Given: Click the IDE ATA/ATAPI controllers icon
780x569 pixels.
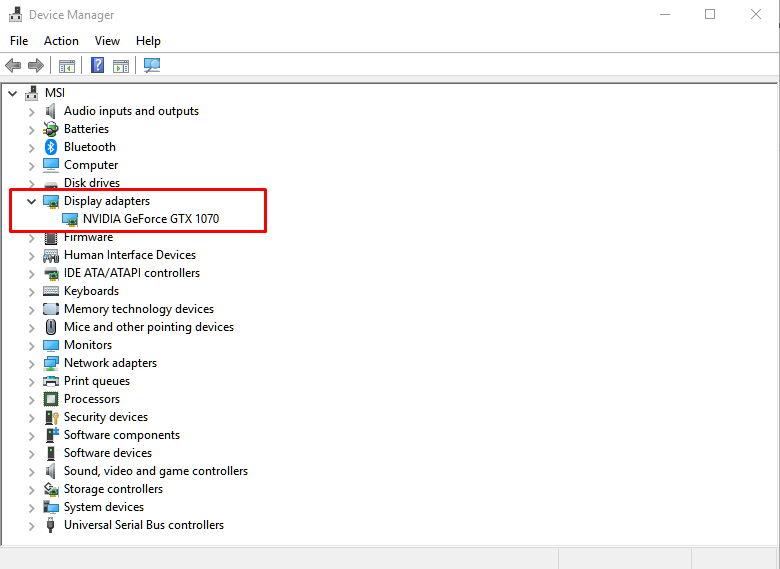Looking at the screenshot, I should (x=51, y=273).
